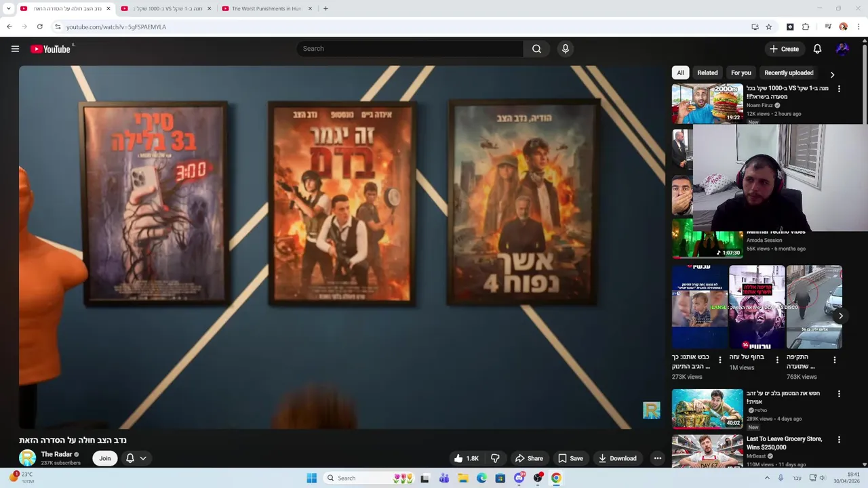868x488 pixels.
Task: Open the burger 19:22 video thumbnail
Action: pyautogui.click(x=707, y=103)
